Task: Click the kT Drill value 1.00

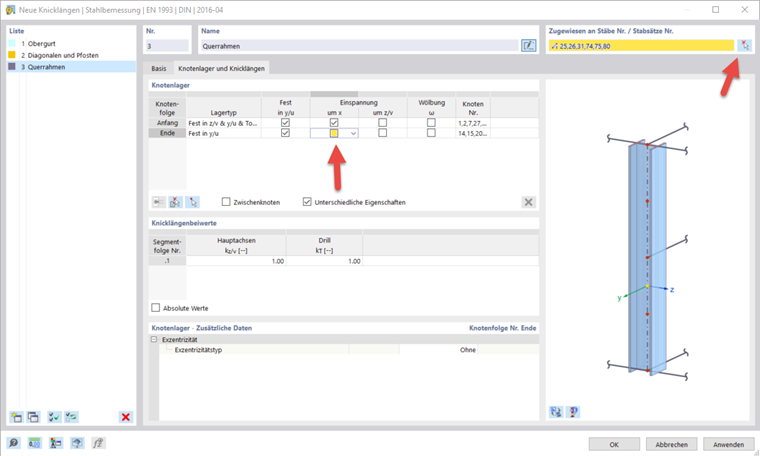Action: (324, 261)
